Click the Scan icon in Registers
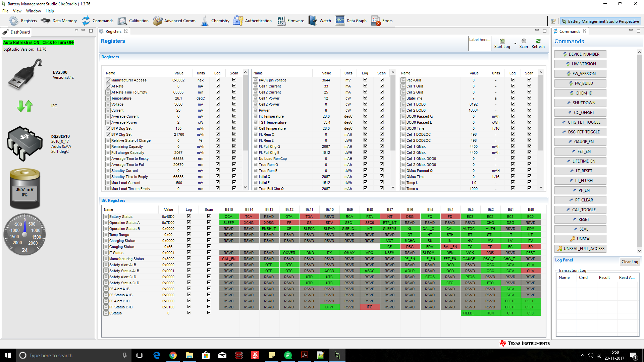644x362 pixels. coord(524,41)
